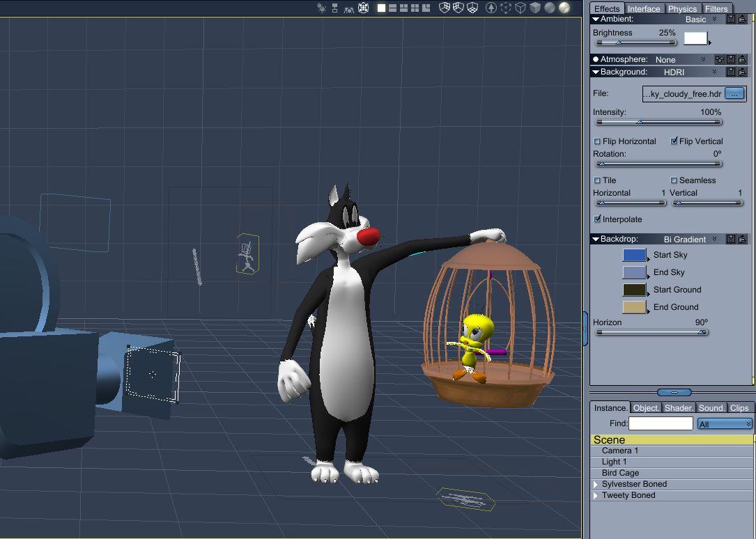Enable the Seamless checkbox
The image size is (756, 539).
[x=674, y=180]
